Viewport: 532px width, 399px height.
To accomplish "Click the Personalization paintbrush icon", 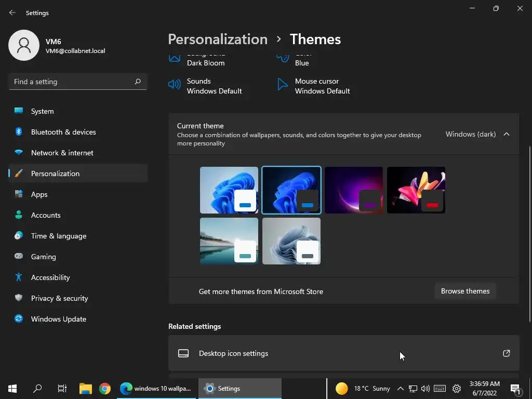I will point(19,174).
